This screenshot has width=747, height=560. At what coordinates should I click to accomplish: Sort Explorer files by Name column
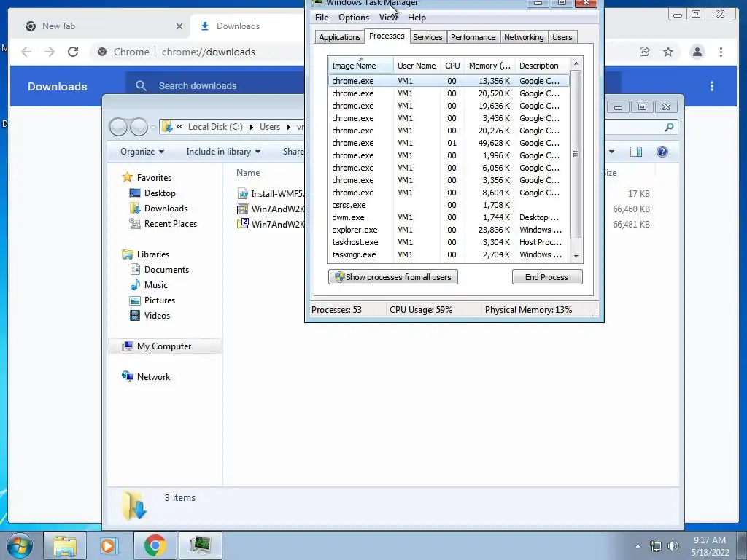pyautogui.click(x=248, y=173)
